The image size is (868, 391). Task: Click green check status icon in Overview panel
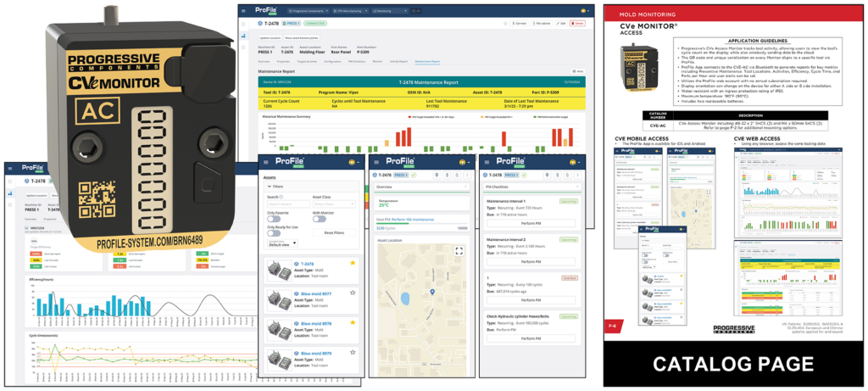point(413,175)
